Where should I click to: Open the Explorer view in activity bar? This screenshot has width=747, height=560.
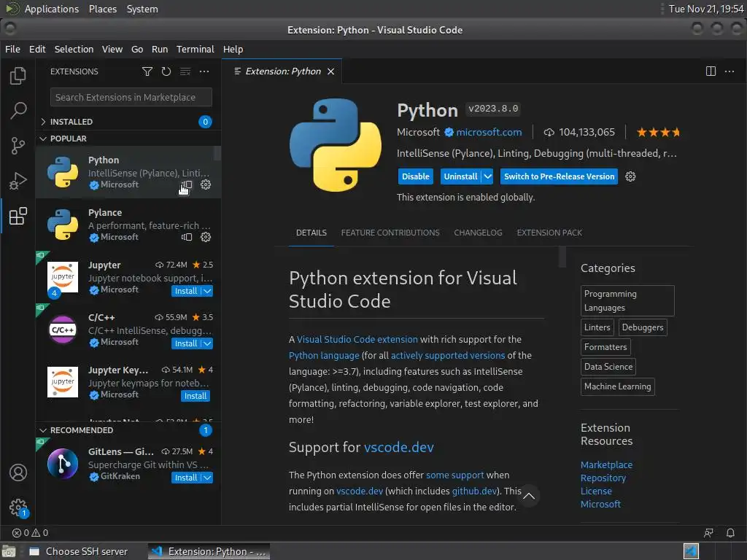18,76
